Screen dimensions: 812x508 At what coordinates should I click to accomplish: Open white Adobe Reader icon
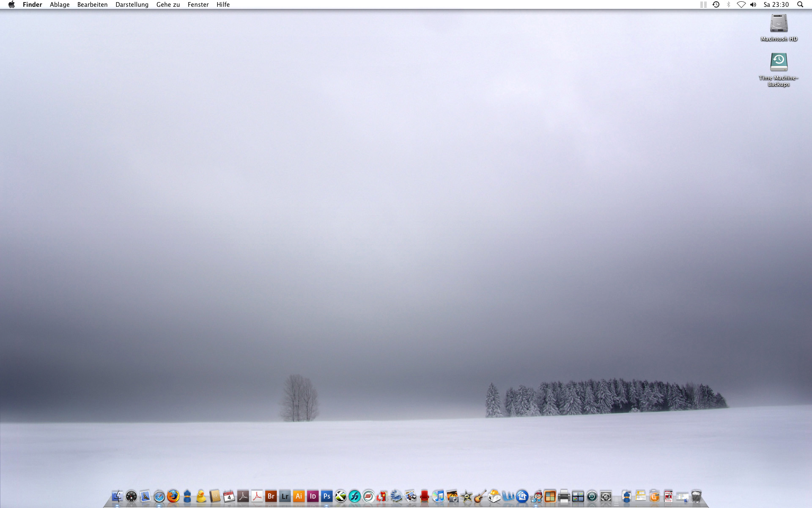point(257,496)
